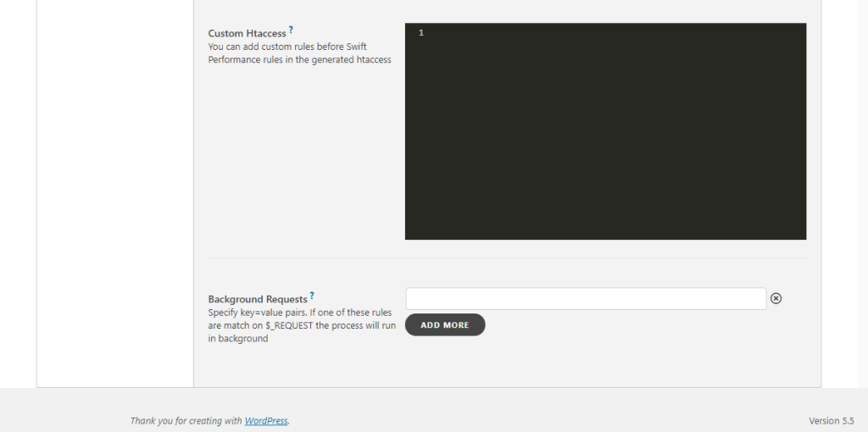Click the Custom Htaccess label
868x432 pixels.
[x=247, y=33]
